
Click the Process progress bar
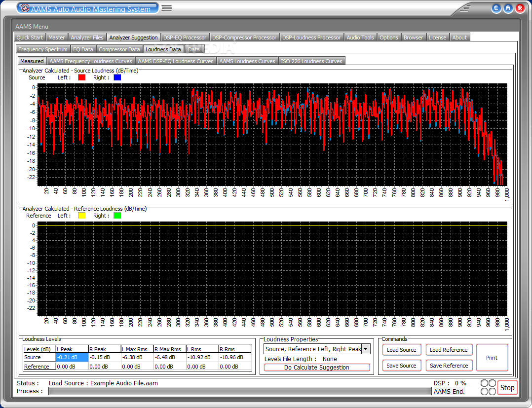pyautogui.click(x=240, y=391)
